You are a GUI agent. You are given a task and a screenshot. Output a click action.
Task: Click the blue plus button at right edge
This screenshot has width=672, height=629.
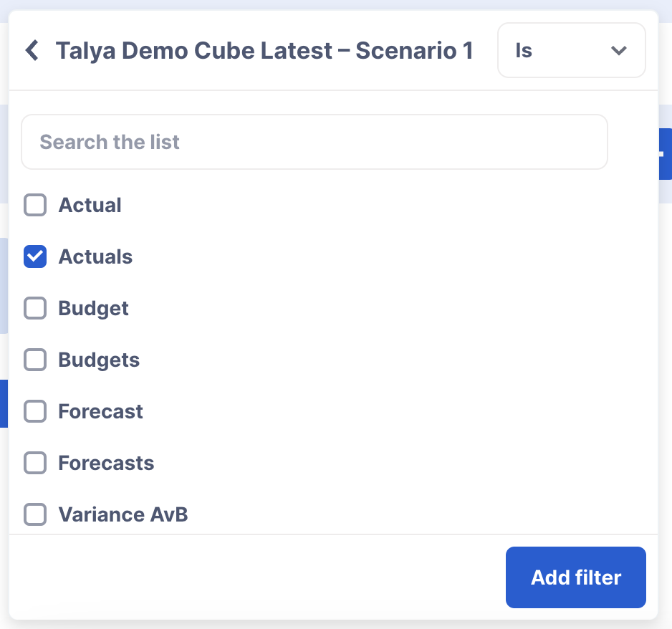pos(665,154)
